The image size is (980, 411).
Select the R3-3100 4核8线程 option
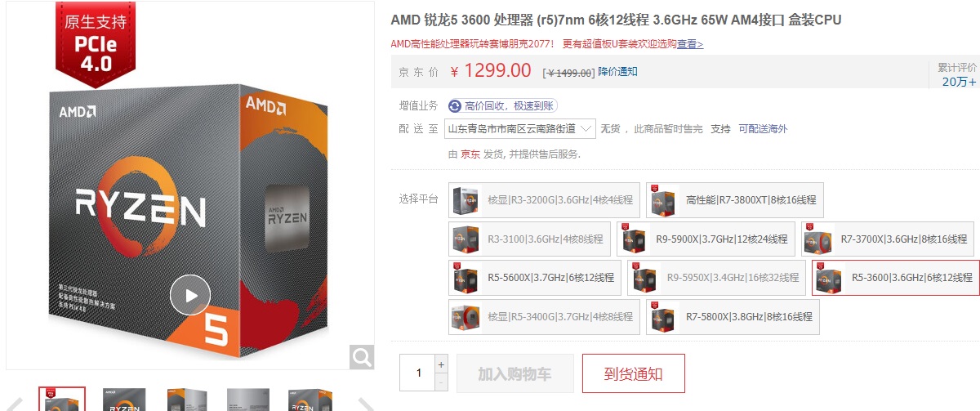(528, 239)
